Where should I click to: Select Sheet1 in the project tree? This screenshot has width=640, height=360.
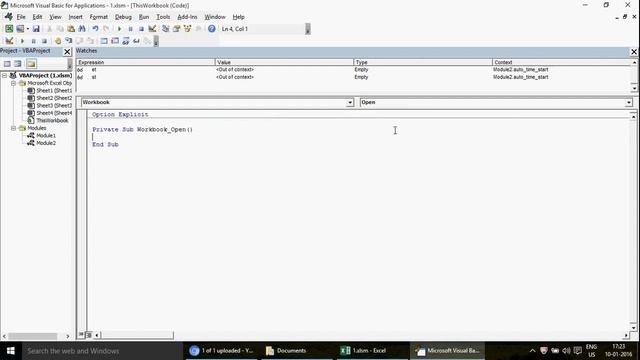[49, 91]
